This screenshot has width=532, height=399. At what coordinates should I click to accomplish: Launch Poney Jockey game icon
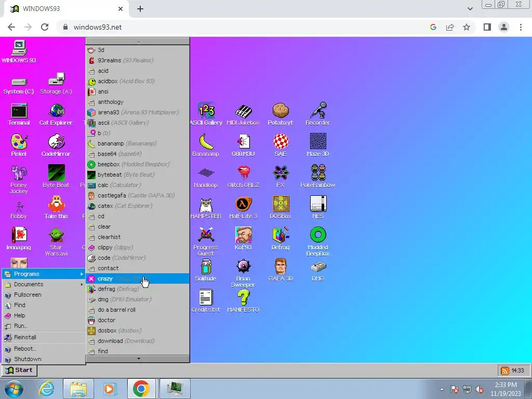pos(19,179)
